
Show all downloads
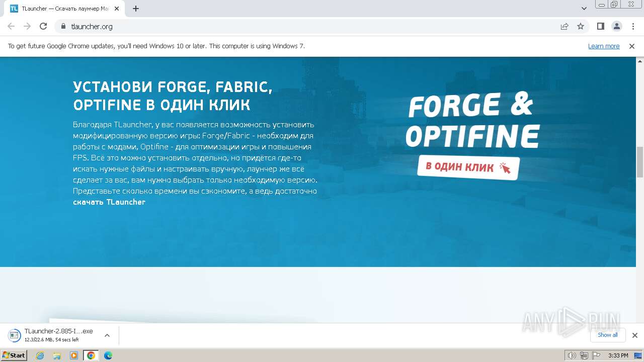point(608,335)
